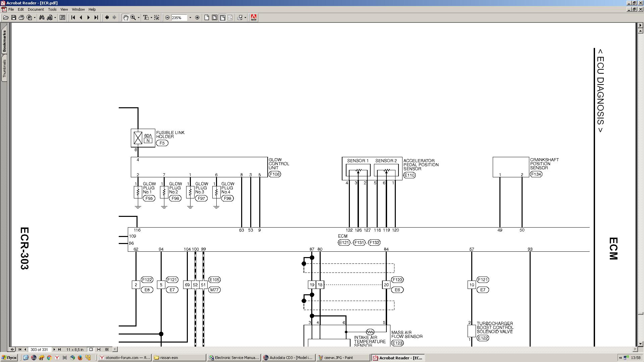Toggle the Bookmarks navigation pane tab
The height and width of the screenshot is (362, 644).
click(x=4, y=41)
